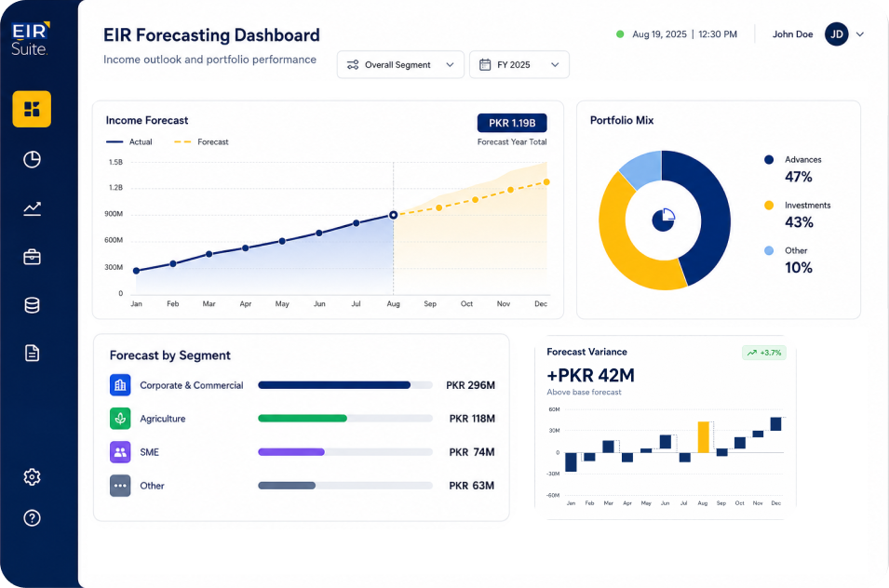Image resolution: width=889 pixels, height=588 pixels.
Task: Click the Investments 43% value
Action: click(799, 222)
